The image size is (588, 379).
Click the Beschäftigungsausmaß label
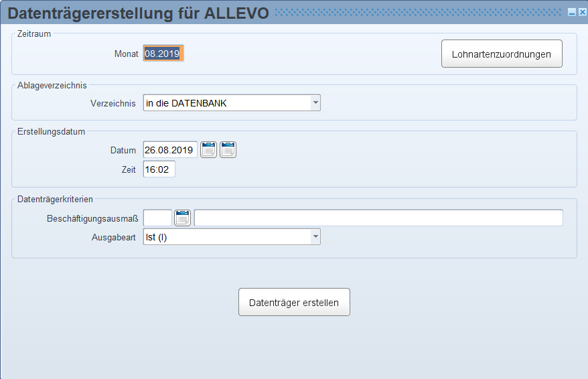[92, 218]
